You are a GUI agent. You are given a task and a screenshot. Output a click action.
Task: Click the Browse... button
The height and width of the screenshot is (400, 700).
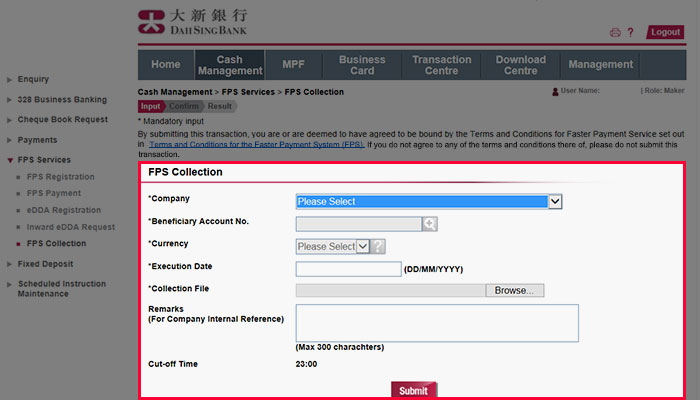(514, 291)
